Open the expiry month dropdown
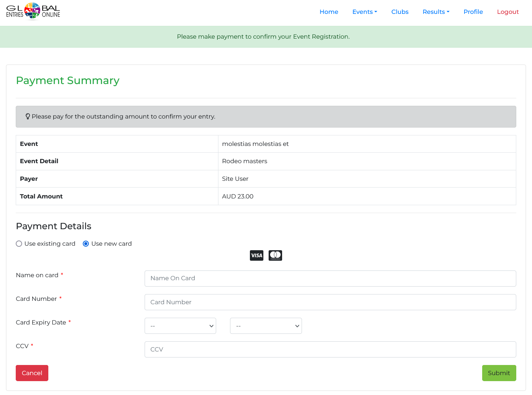The height and width of the screenshot is (395, 532). (x=180, y=326)
